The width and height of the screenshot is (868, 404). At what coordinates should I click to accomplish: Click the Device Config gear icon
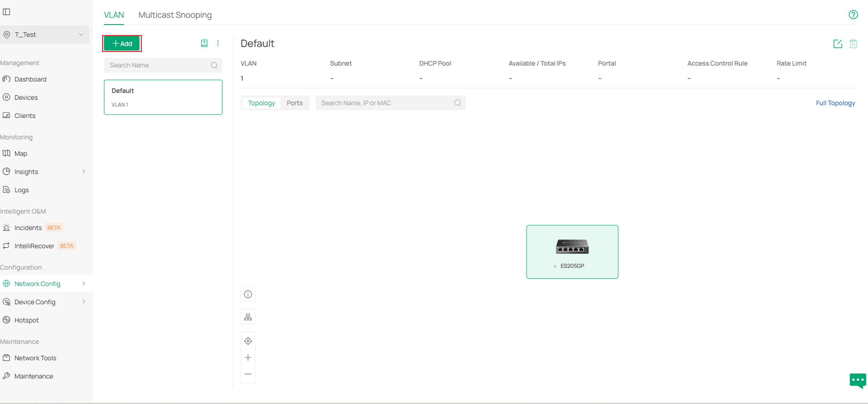(x=6, y=302)
